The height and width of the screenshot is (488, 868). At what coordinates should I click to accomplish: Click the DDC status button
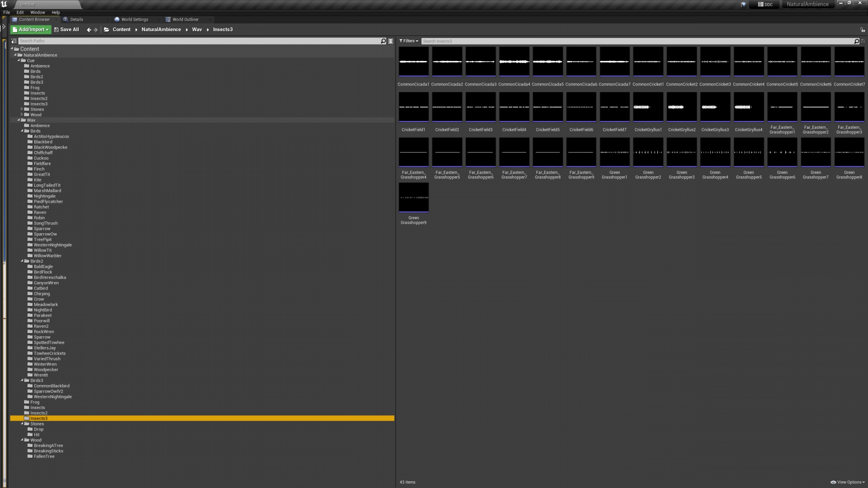coord(765,5)
